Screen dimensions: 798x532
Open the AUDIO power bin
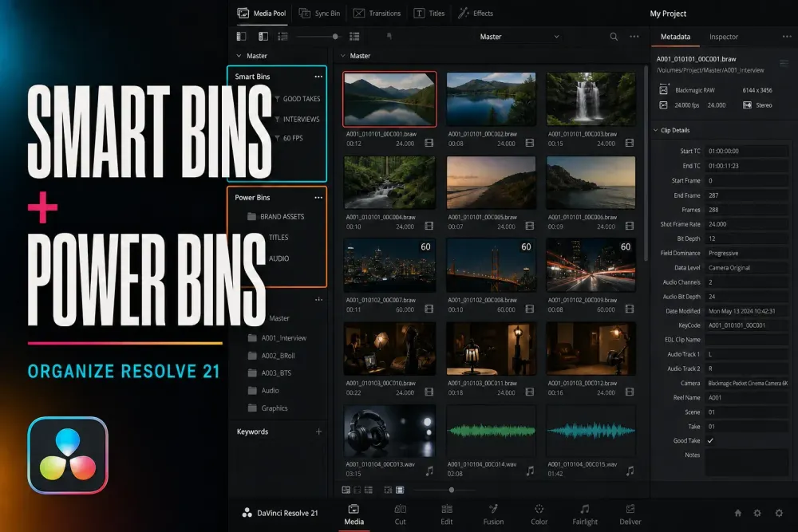[x=279, y=258]
